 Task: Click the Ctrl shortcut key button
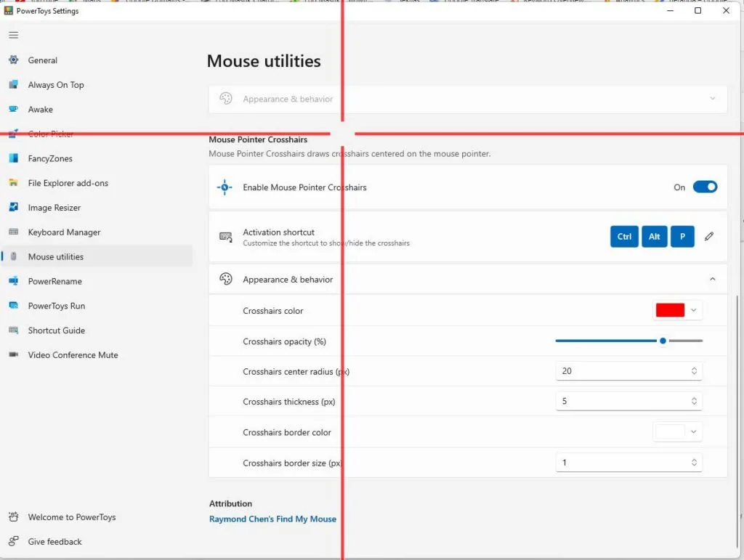pos(624,237)
